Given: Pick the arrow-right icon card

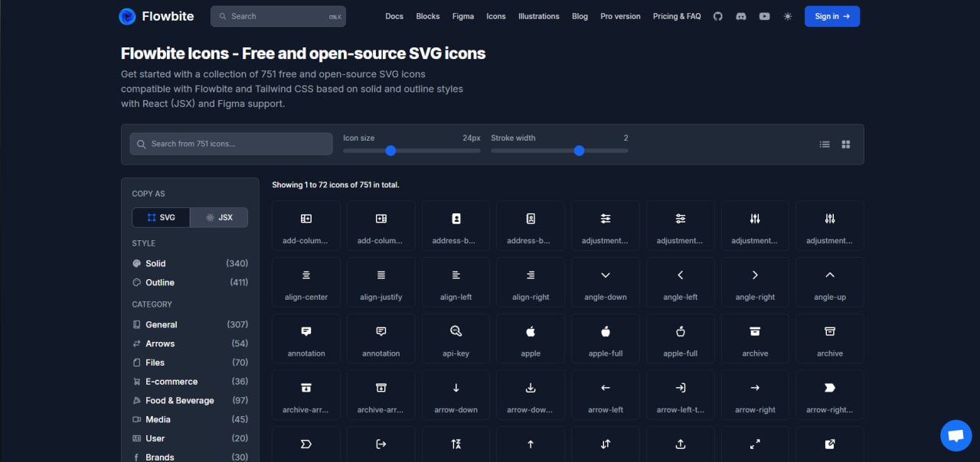Looking at the screenshot, I should coord(755,395).
